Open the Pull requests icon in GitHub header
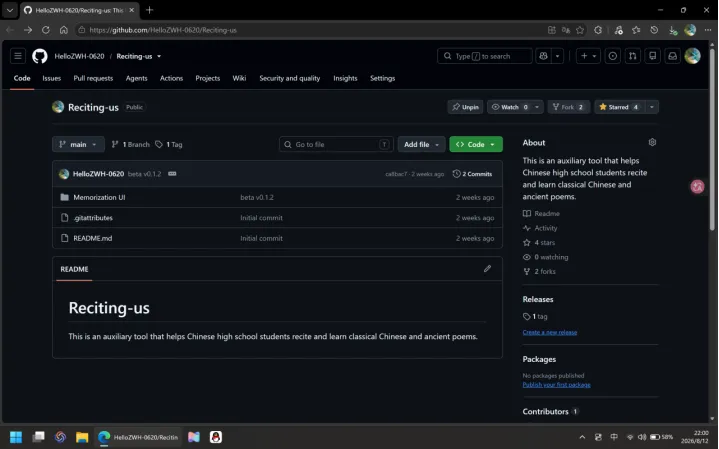 pyautogui.click(x=633, y=56)
